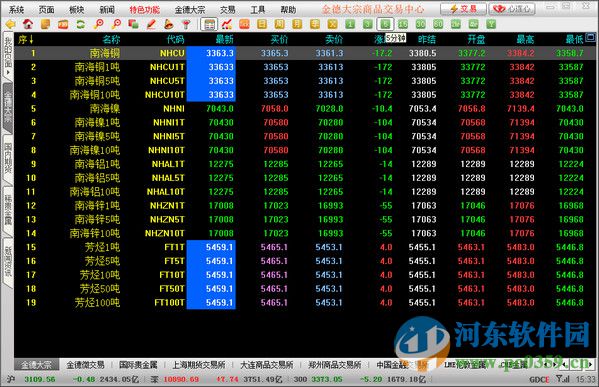Viewport: 599px width, 387px height.
Task: Go to the home page icon
Action: click(x=28, y=24)
